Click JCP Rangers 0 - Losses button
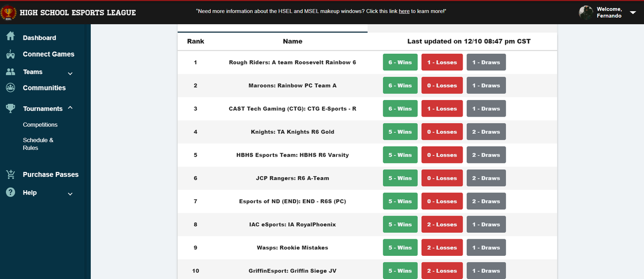Screen dimensions: 644x279 click(442, 178)
